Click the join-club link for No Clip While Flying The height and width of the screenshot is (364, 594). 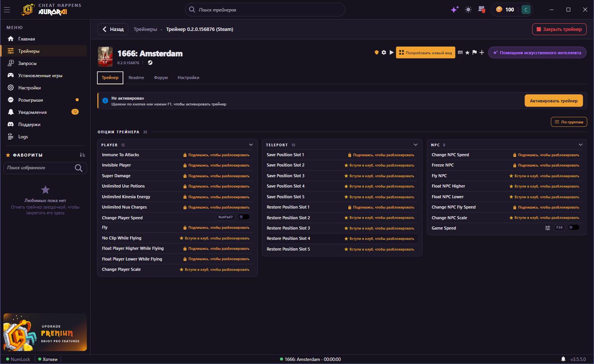coord(215,238)
